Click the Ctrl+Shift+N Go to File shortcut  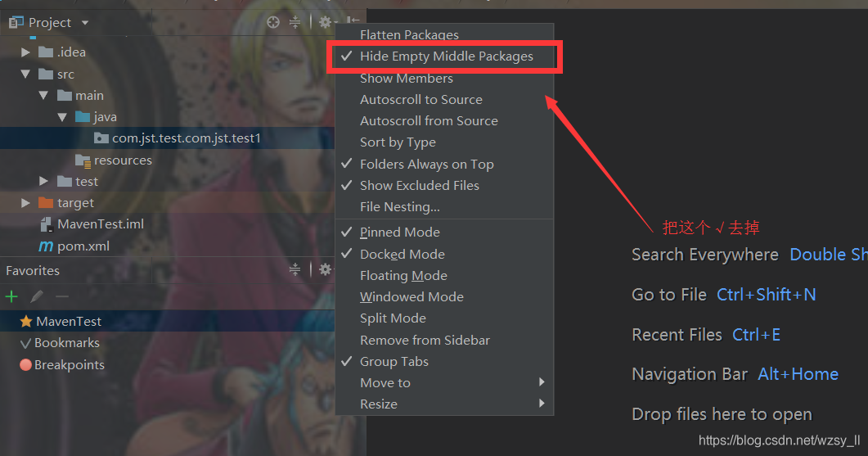[766, 295]
